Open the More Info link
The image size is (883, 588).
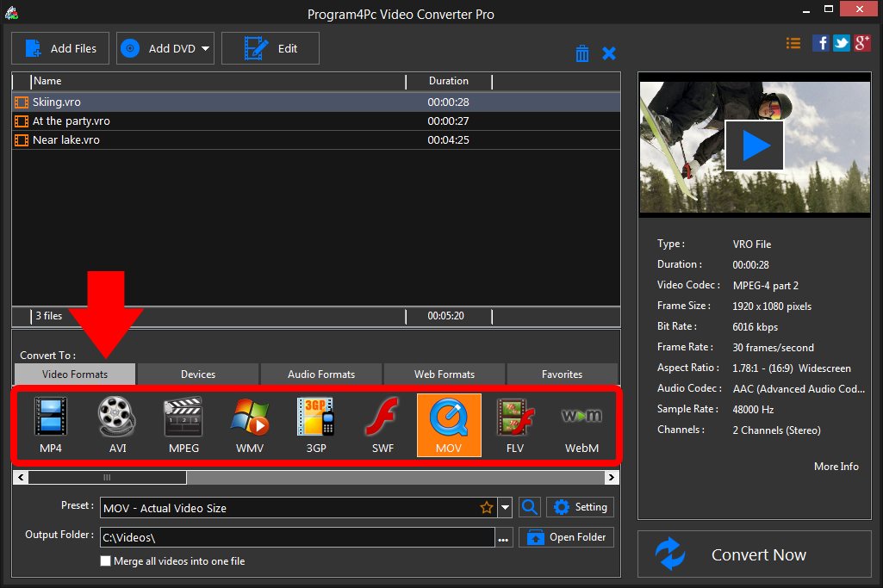tap(836, 467)
